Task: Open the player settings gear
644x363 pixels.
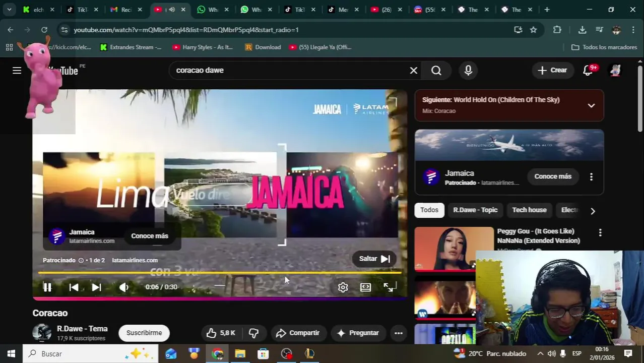Action: tap(343, 287)
